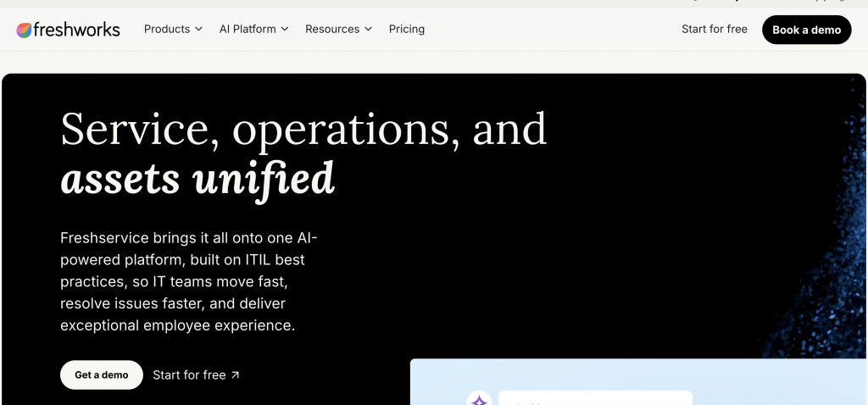The image size is (868, 405).
Task: Click the Get a demo button
Action: coord(102,375)
